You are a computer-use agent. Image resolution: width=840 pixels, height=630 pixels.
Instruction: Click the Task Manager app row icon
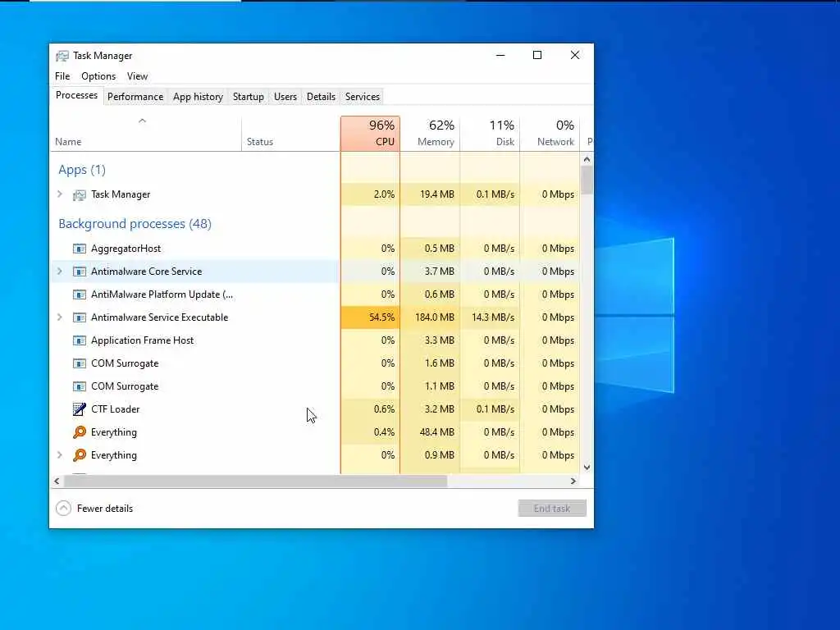(x=80, y=195)
